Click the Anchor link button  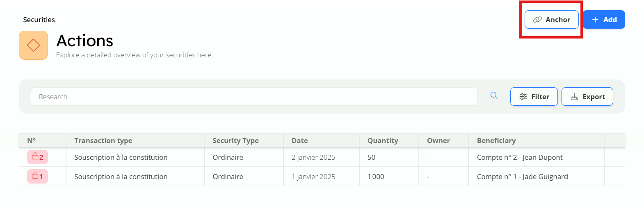551,20
